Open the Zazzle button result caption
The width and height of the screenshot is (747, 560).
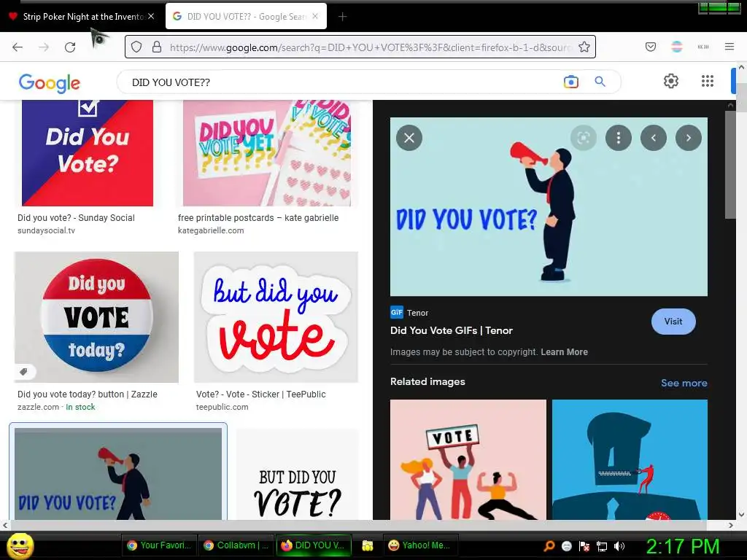tap(88, 394)
